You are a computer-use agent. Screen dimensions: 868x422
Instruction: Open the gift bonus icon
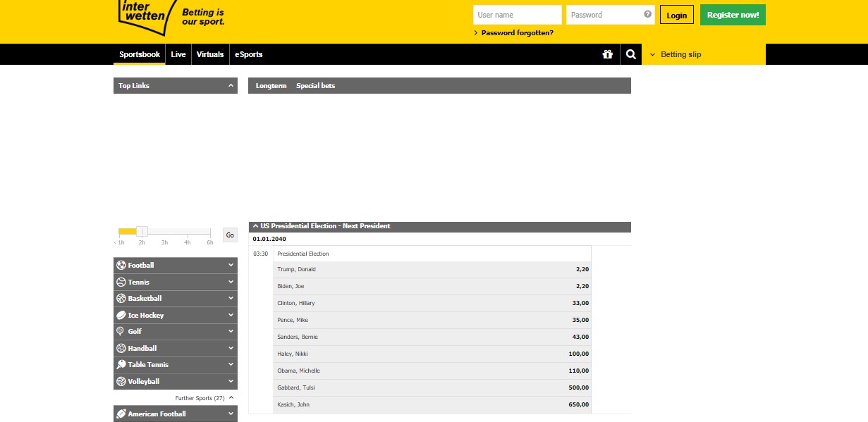[x=608, y=54]
